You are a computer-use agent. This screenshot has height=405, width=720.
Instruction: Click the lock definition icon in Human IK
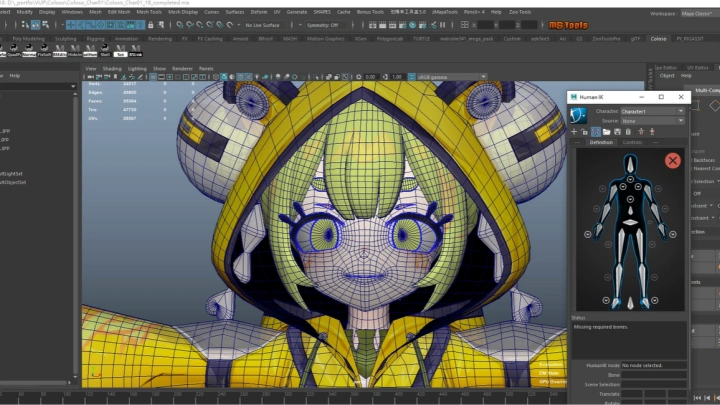(x=584, y=132)
